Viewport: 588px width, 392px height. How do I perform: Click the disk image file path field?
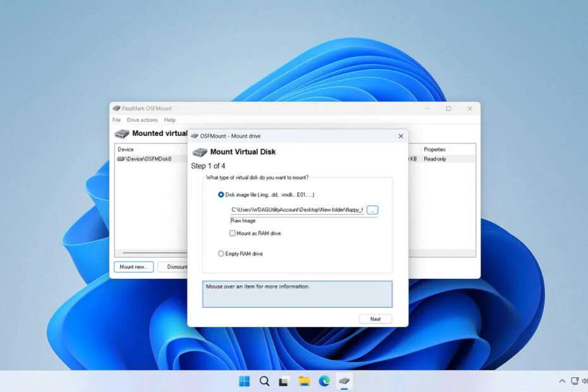[x=297, y=210]
